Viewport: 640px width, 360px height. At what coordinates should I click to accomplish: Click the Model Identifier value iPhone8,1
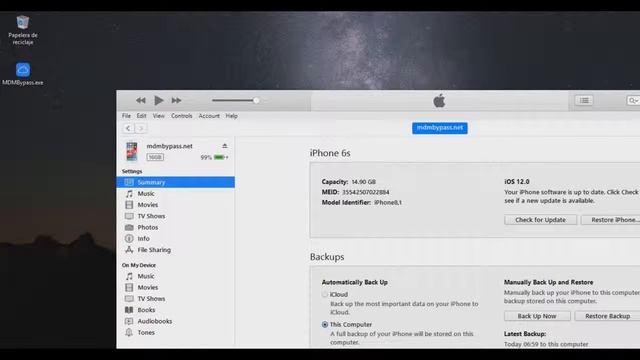(x=388, y=202)
